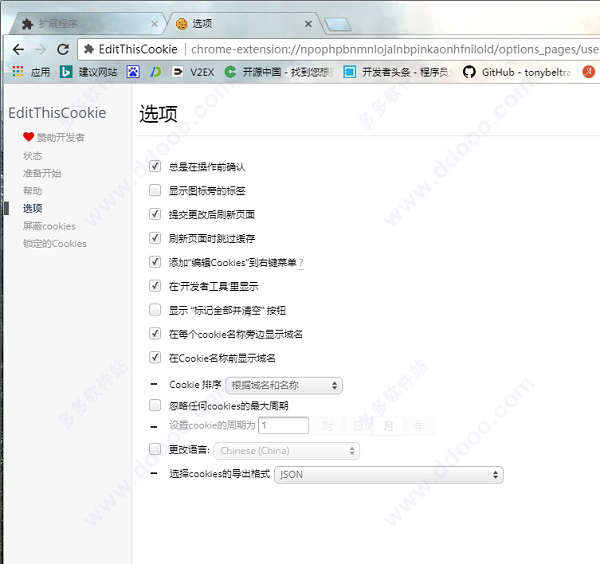Open 帮助 in sidebar
600x564 pixels.
click(x=33, y=191)
